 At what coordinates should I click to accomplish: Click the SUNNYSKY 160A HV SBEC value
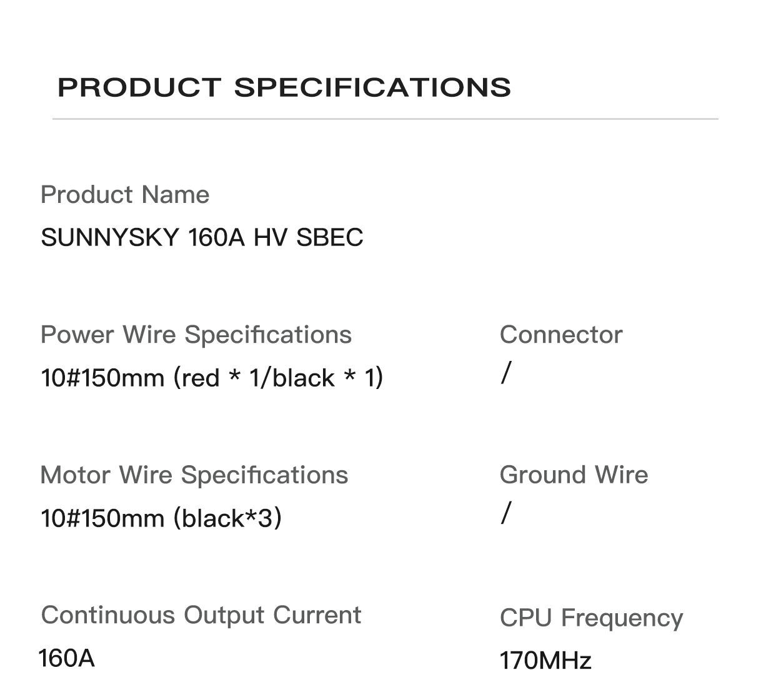(x=202, y=238)
